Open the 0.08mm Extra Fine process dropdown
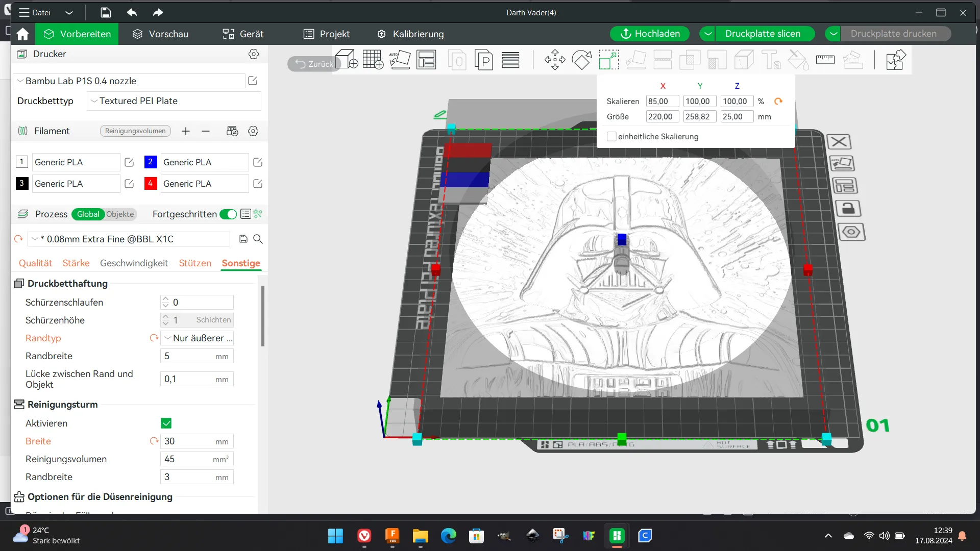The width and height of the screenshot is (980, 551). (x=129, y=239)
